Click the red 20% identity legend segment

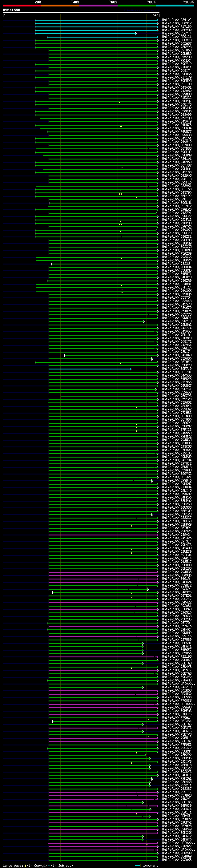pyautogui.click(x=22, y=6)
